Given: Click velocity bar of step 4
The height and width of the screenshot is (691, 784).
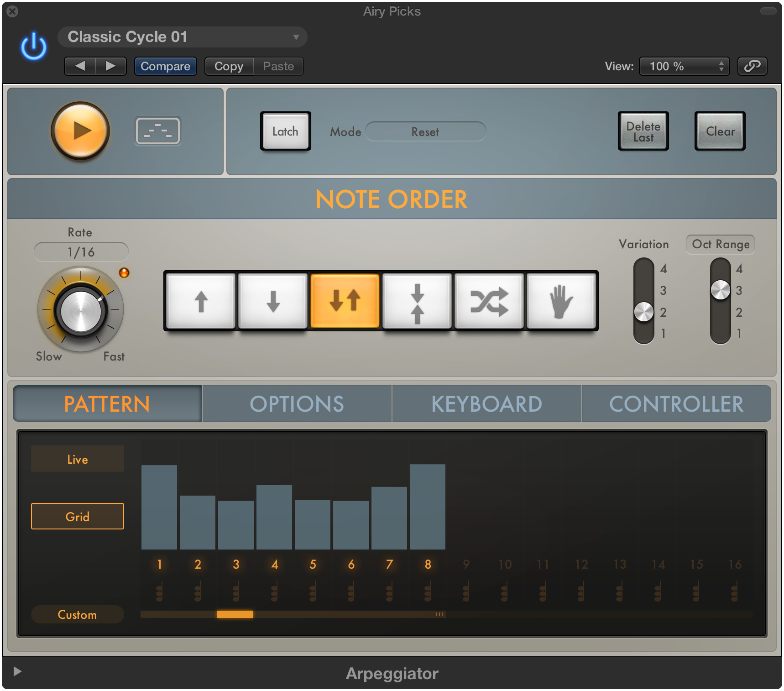Looking at the screenshot, I should click(274, 517).
